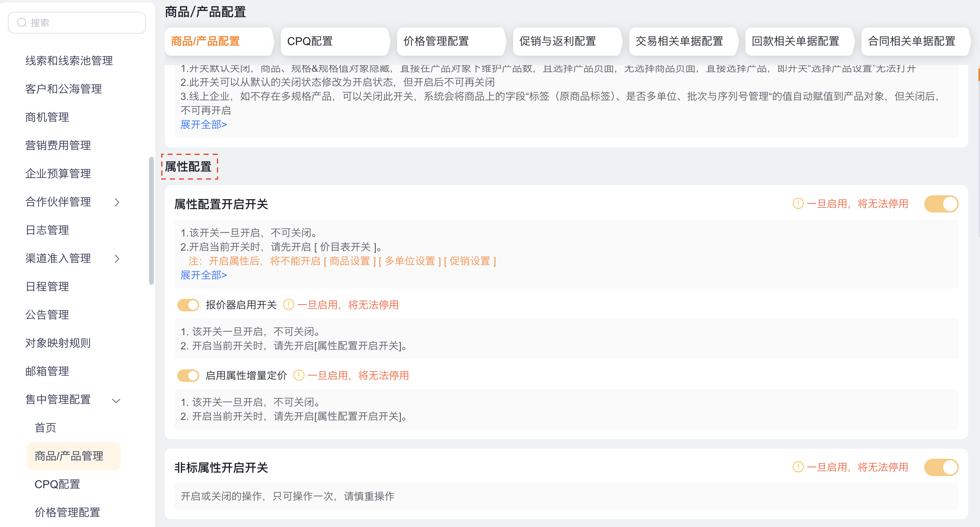This screenshot has height=527, width=980.
Task: Toggle the 报价器启用开关 switch
Action: [x=188, y=305]
